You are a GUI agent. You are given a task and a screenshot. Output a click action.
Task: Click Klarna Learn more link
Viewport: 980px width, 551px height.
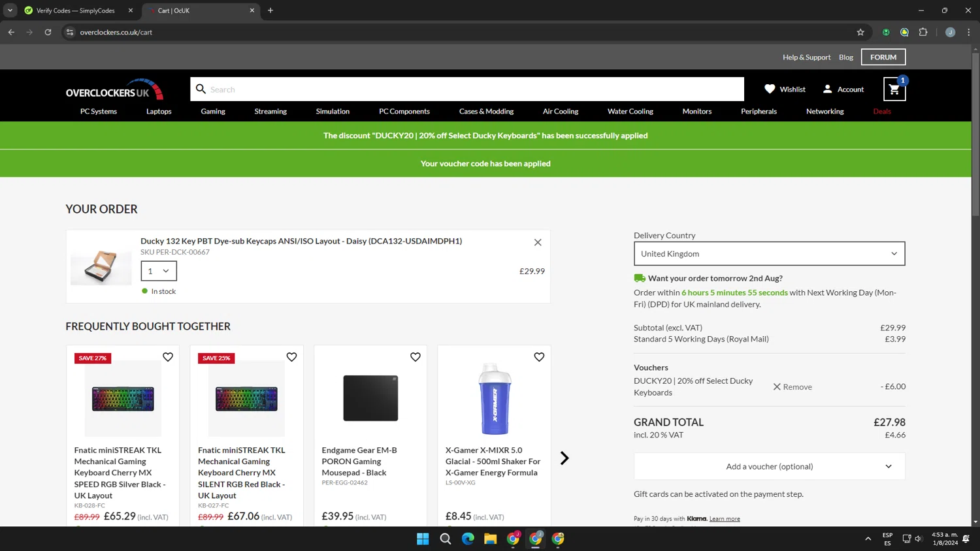[x=725, y=519]
